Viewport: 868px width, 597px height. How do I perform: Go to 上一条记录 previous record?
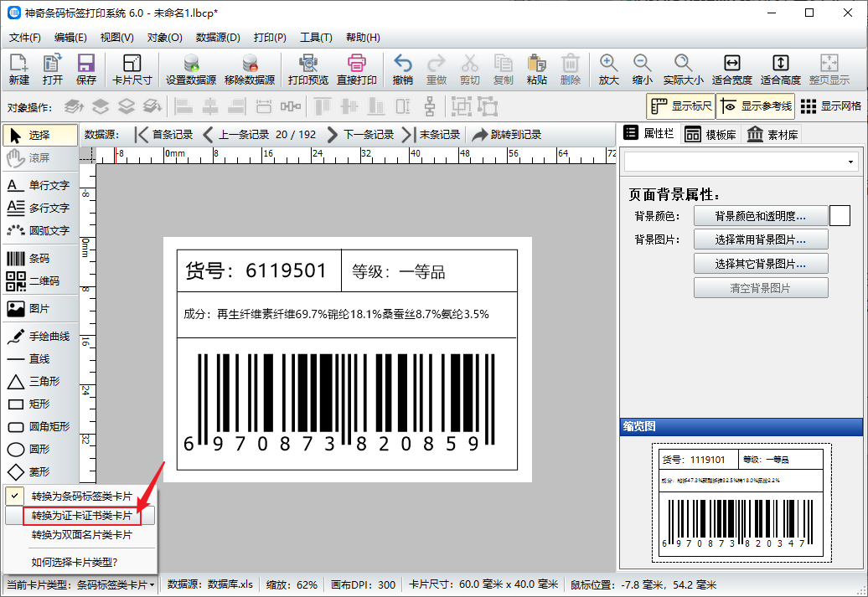[235, 135]
